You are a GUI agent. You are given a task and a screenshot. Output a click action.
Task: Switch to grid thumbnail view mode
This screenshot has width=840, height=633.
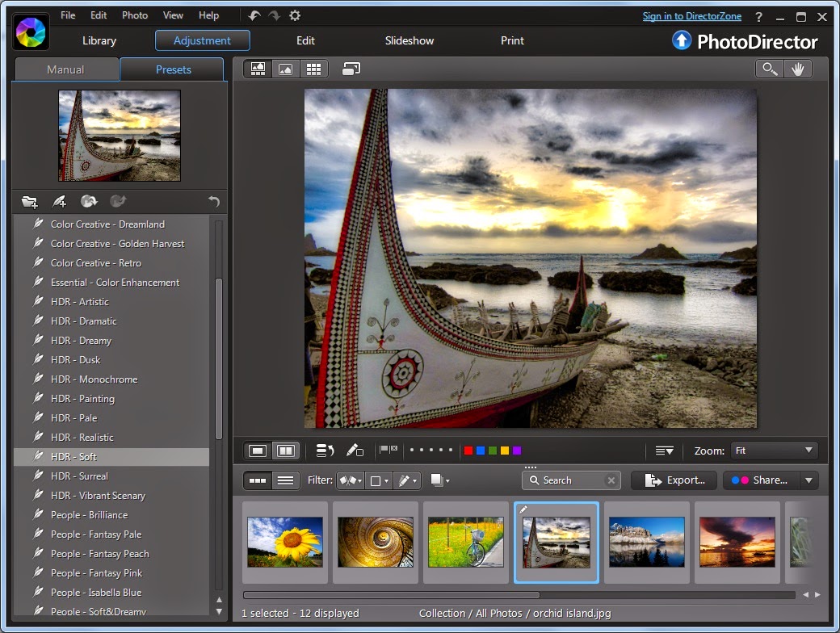[313, 69]
